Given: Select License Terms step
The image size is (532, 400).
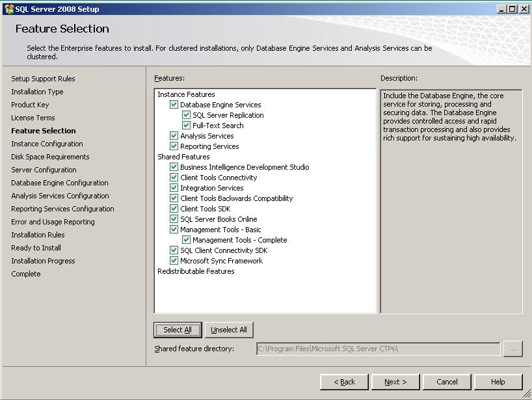Looking at the screenshot, I should click(33, 118).
